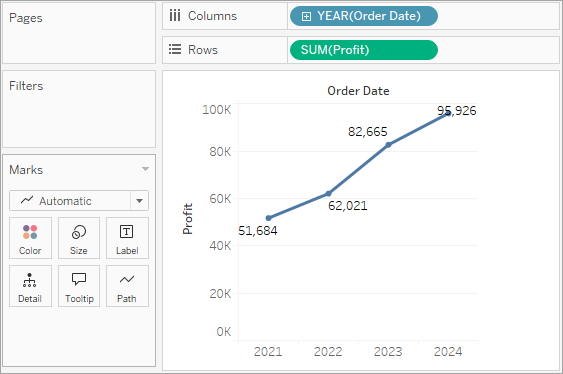This screenshot has width=563, height=374.
Task: Click the 2024 data point on line
Action: pyautogui.click(x=448, y=113)
